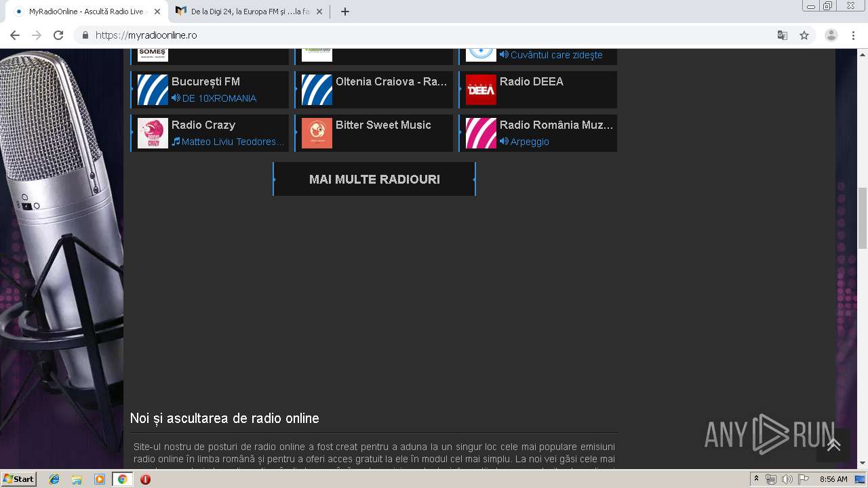Screen dimensions: 868x488
Task: Click DE 10XROMANIA now-playing text
Action: tap(219, 98)
